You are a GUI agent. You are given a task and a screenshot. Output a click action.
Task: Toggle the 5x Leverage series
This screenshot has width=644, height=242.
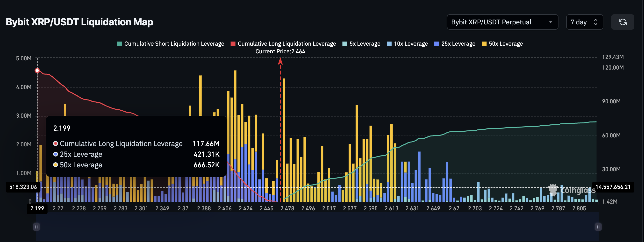(361, 43)
